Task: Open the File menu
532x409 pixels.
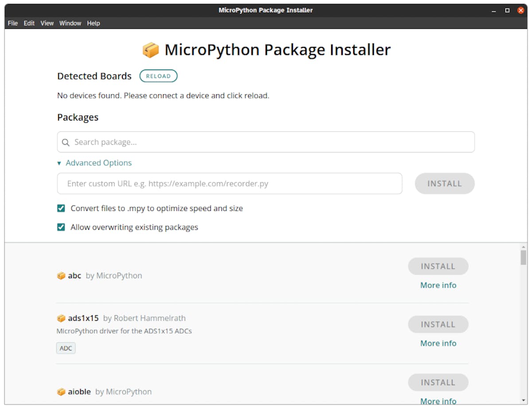Action: [13, 23]
